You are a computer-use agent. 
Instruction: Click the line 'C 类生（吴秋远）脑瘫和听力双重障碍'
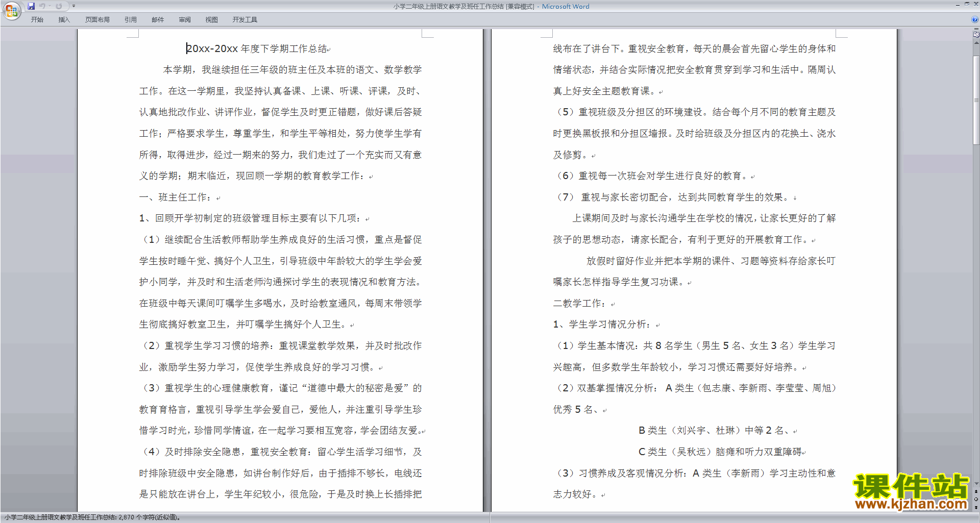(x=720, y=452)
